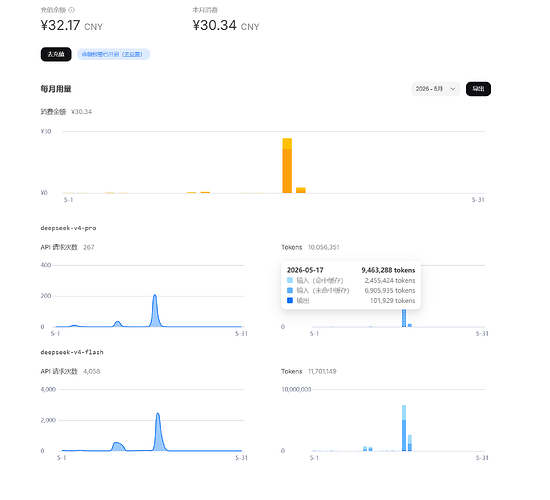Click the highest peak of deepseek-v4-pro requests chart
Image resolution: width=550 pixels, height=500 pixels.
(155, 295)
